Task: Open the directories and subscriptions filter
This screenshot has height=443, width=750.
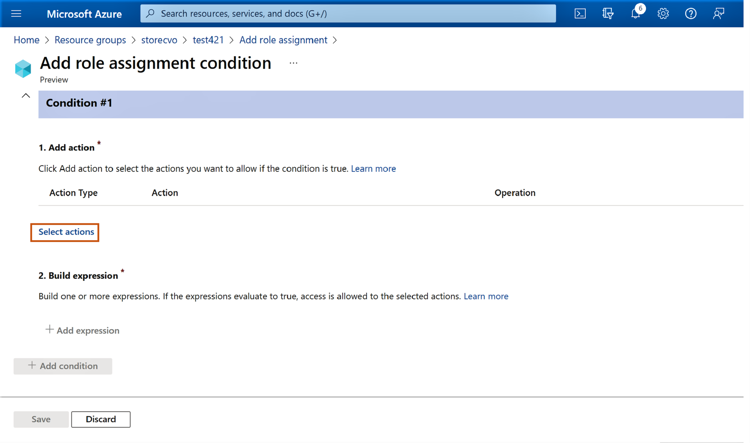Action: point(608,14)
